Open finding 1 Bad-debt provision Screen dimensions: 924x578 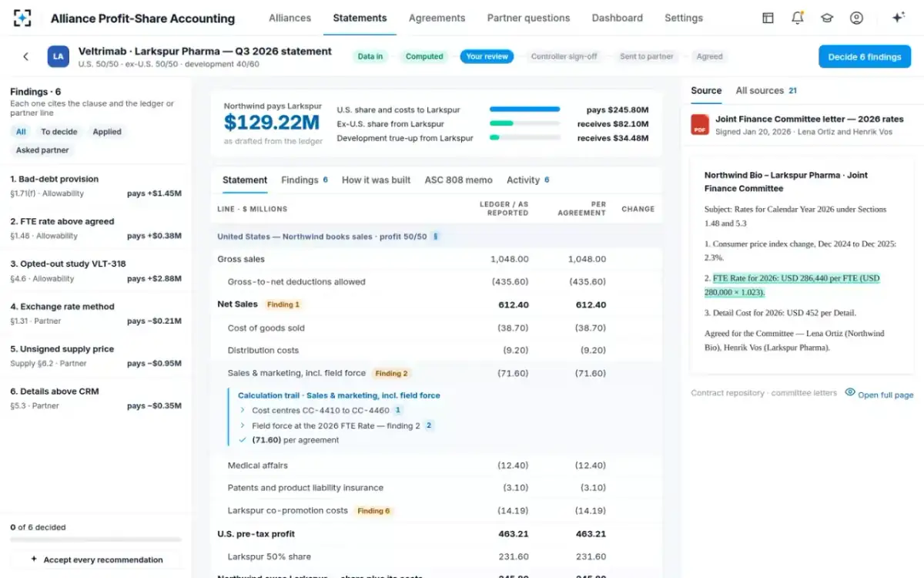[95, 186]
